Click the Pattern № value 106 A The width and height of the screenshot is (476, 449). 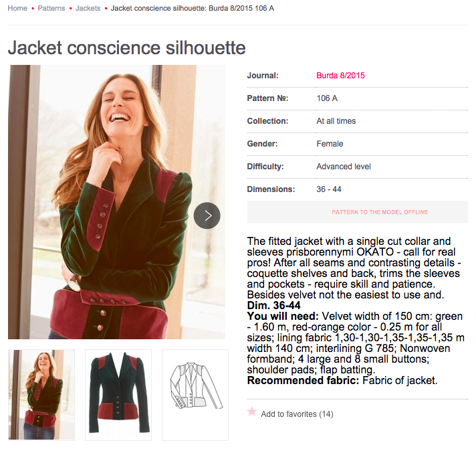(327, 98)
